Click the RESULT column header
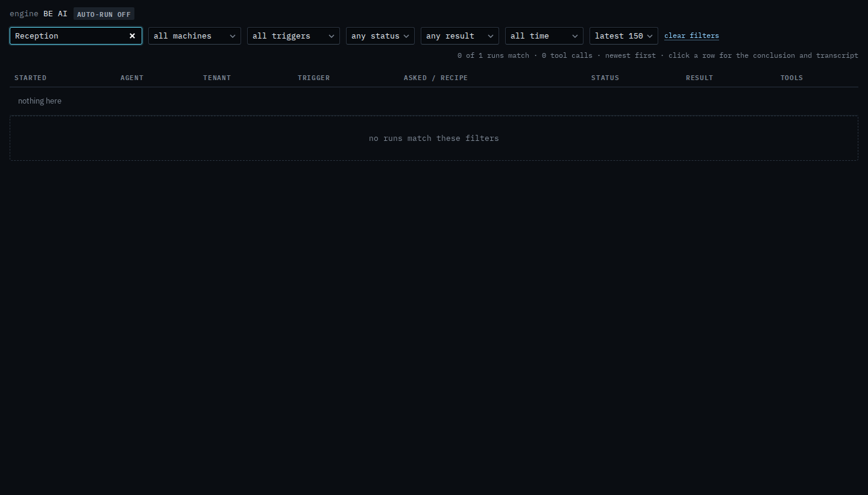 point(699,78)
